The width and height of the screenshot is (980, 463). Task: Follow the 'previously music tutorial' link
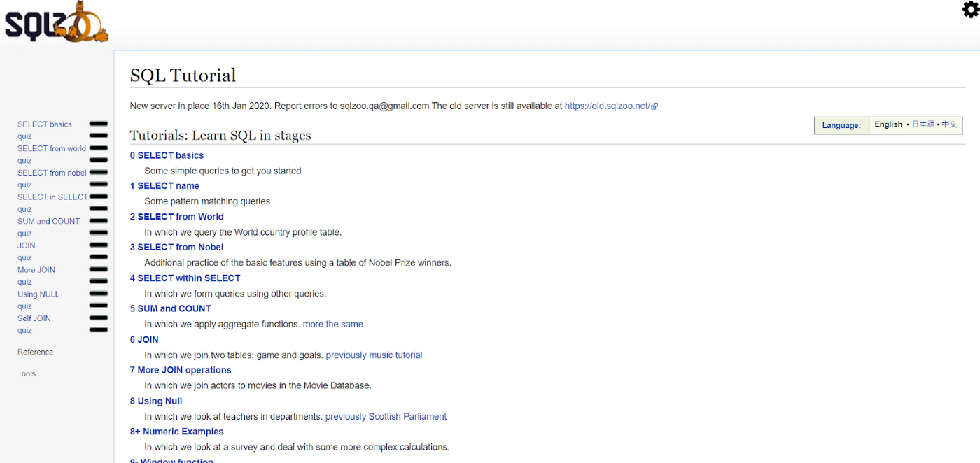pyautogui.click(x=374, y=355)
